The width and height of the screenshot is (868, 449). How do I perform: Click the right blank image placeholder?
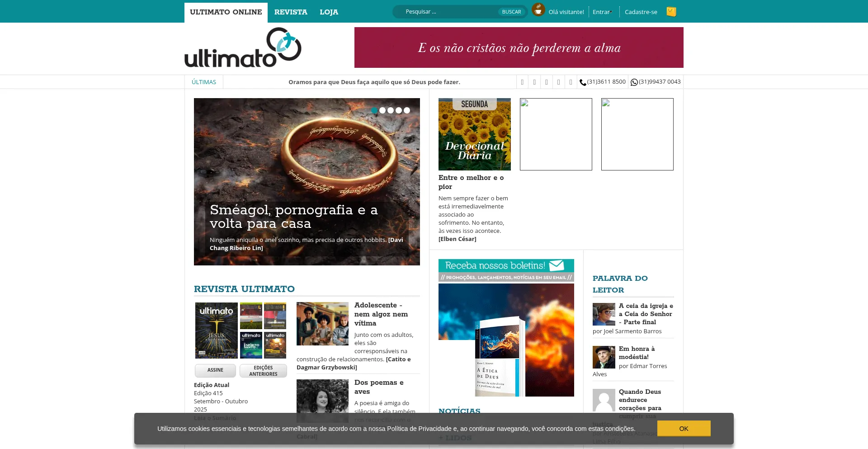(x=637, y=134)
